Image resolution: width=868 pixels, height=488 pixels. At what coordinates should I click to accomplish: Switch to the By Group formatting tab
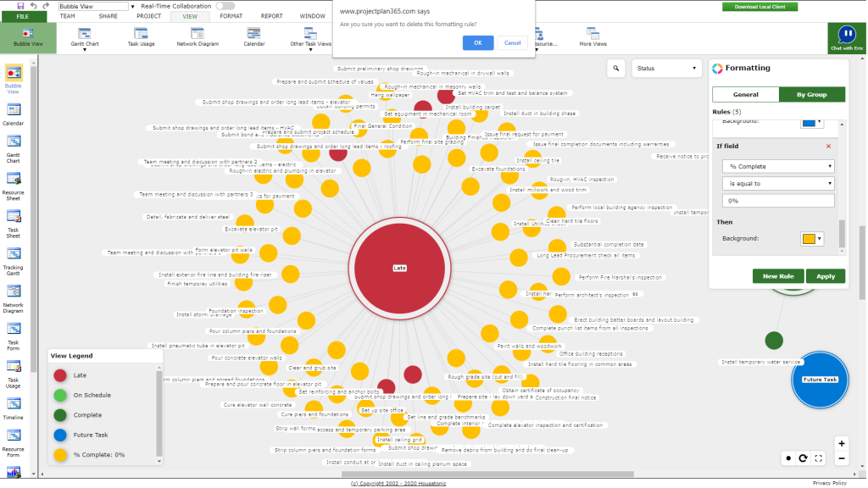point(812,95)
